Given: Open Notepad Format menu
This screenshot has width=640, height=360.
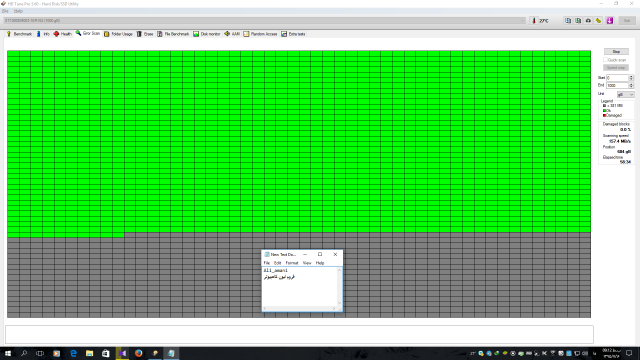Looking at the screenshot, I should 292,263.
